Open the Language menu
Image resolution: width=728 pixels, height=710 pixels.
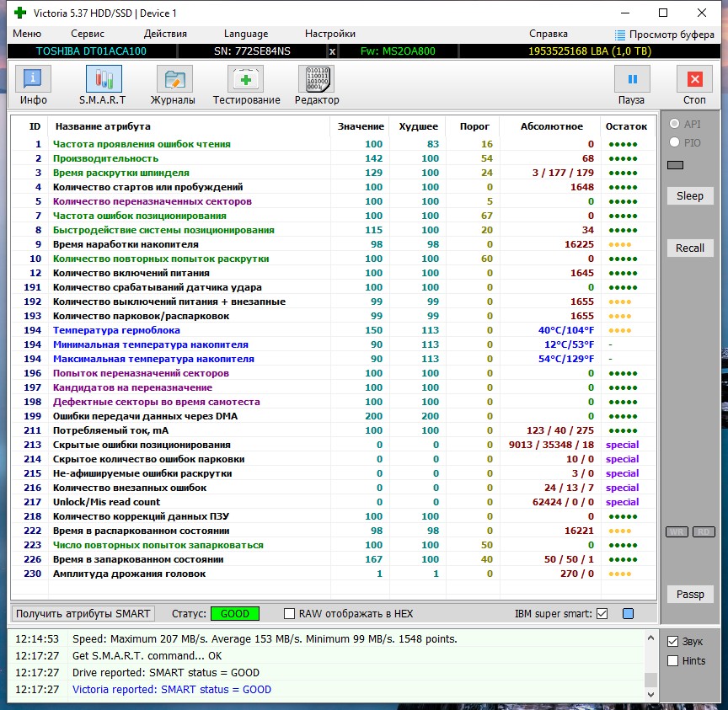pos(246,34)
